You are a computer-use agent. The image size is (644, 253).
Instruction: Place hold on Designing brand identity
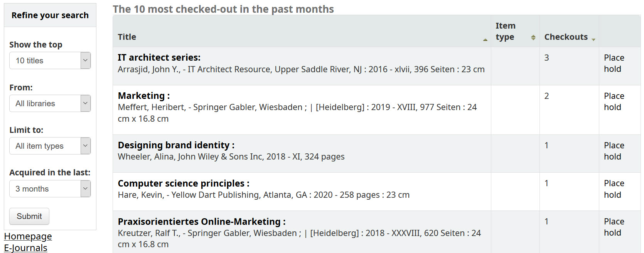click(x=614, y=151)
